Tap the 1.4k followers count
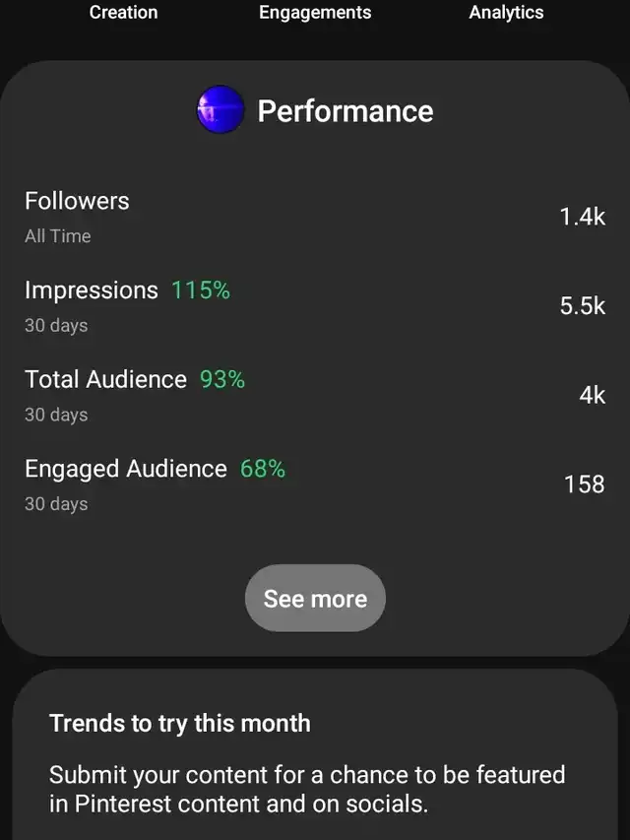The image size is (630, 840). [x=583, y=217]
